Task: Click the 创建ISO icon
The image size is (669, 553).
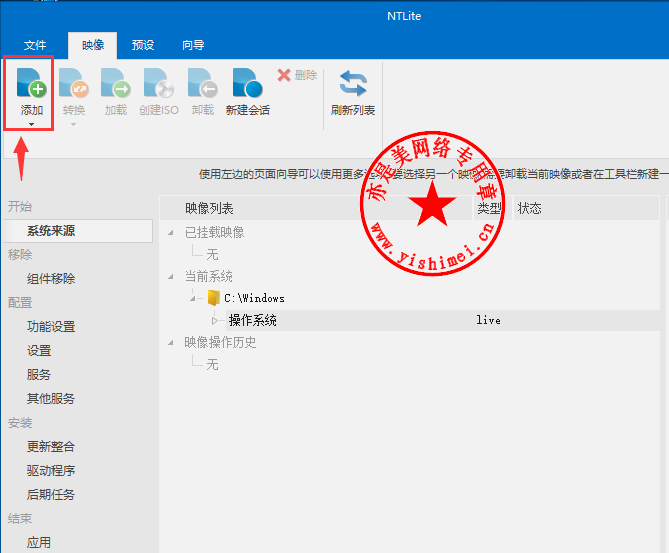Action: (159, 83)
